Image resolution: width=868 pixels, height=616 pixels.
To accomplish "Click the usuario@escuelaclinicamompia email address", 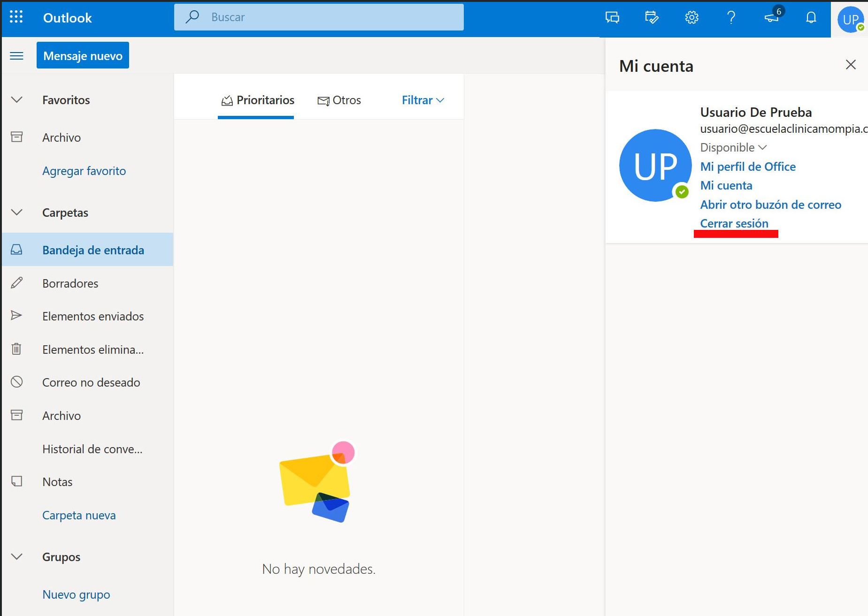I will [x=784, y=129].
